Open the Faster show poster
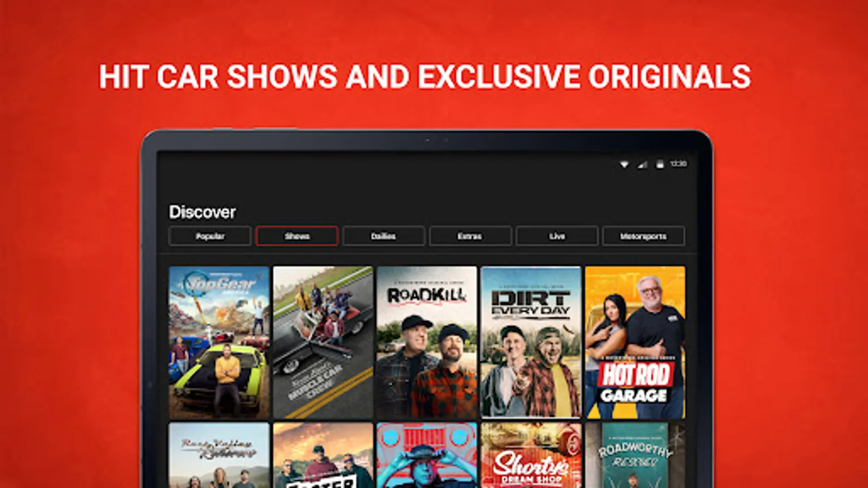 click(x=323, y=455)
